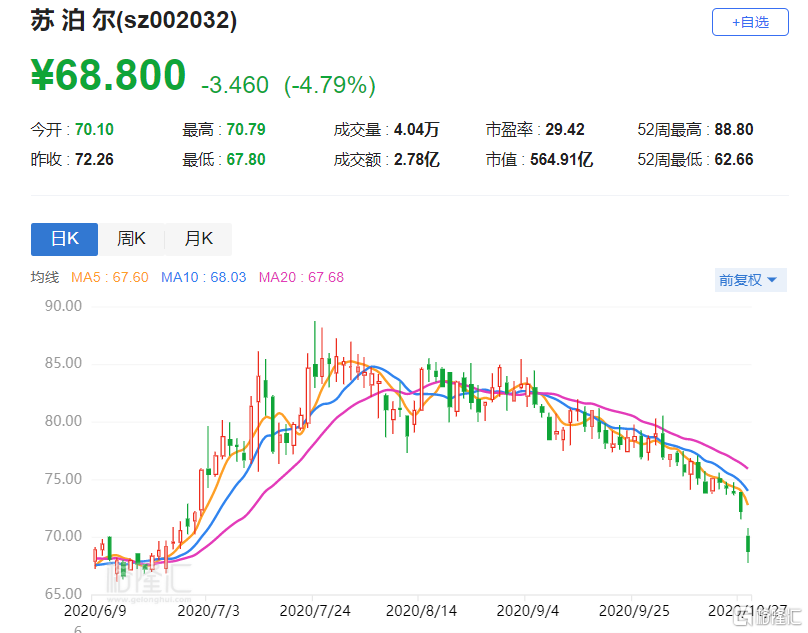808x633 pixels.
Task: Click the 2020/9/4 date on the x-axis
Action: [x=527, y=611]
